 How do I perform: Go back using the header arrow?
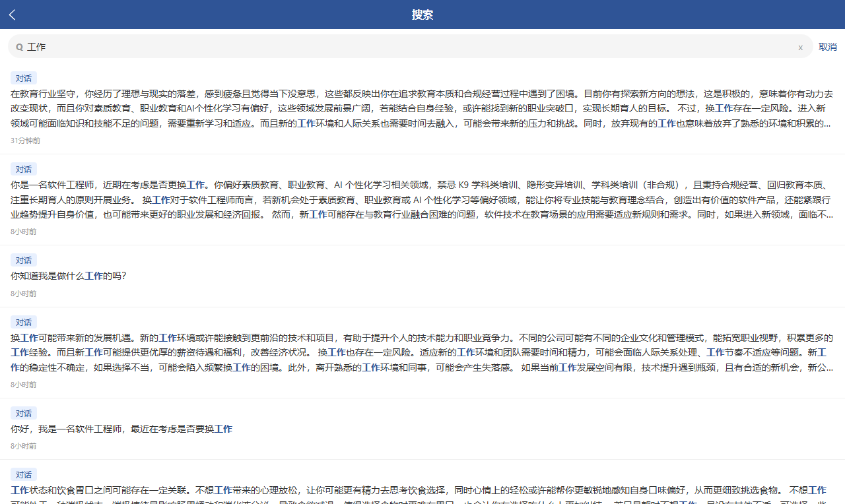[13, 15]
